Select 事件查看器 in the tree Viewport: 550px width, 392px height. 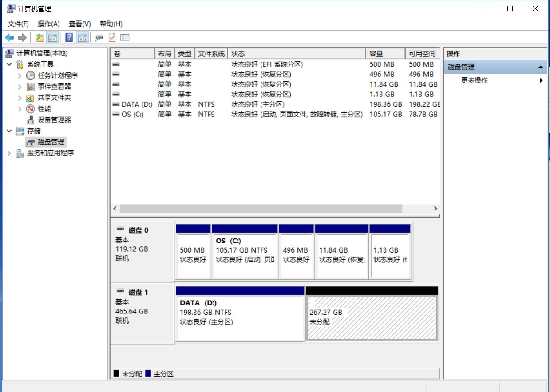54,87
